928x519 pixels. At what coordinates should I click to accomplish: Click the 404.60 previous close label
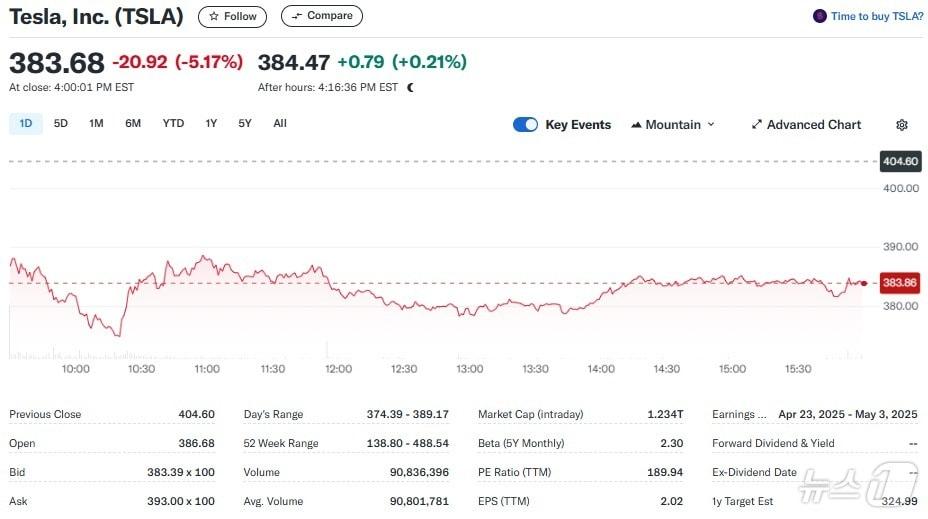coord(900,162)
